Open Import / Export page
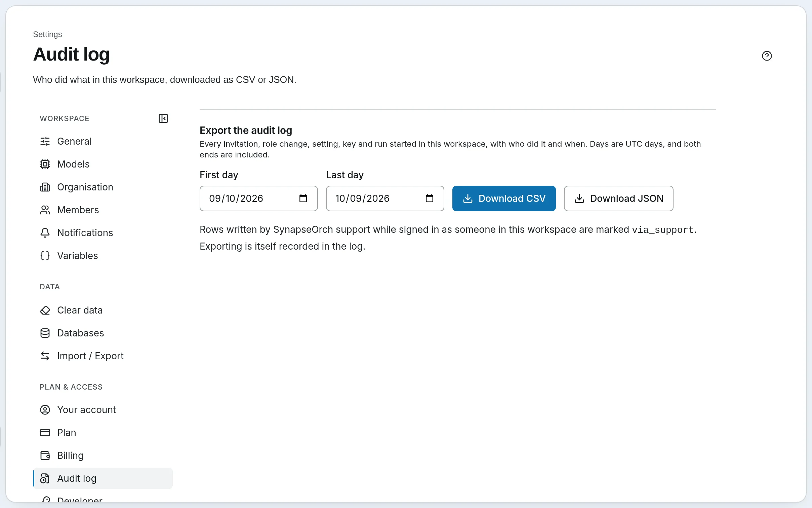 tap(103, 356)
